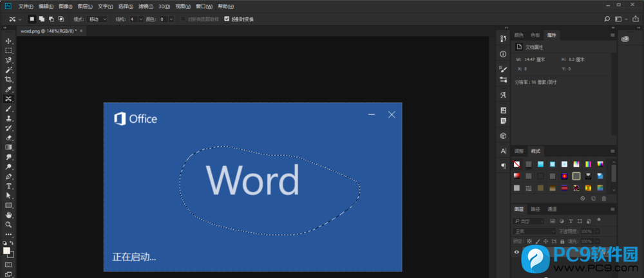Hide the layer using its eye icon
Screen dimensions: 644x278
[516, 252]
